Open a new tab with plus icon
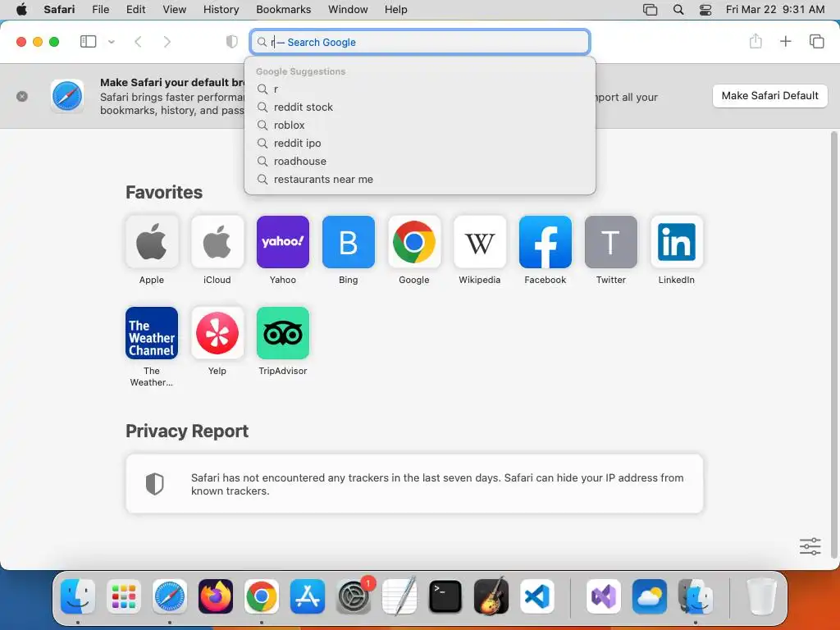The image size is (840, 630). click(x=785, y=41)
